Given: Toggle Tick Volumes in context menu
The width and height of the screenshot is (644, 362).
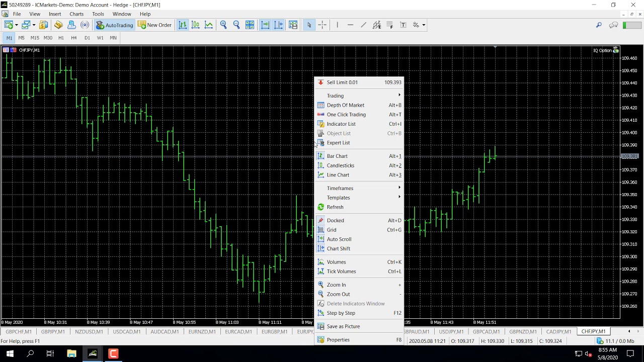Looking at the screenshot, I should point(359,271).
